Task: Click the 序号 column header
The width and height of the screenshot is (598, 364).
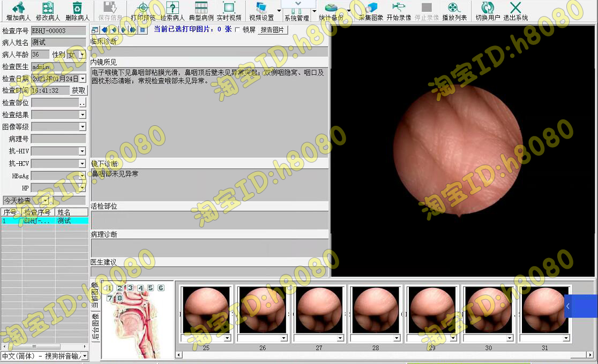Action: [x=11, y=213]
